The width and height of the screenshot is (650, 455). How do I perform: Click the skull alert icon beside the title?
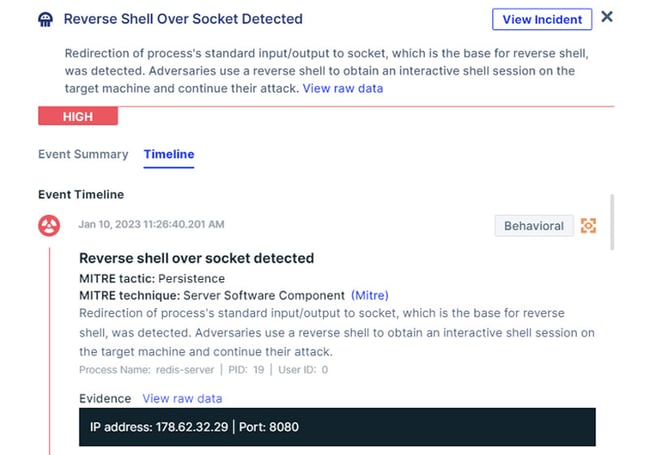(x=46, y=19)
